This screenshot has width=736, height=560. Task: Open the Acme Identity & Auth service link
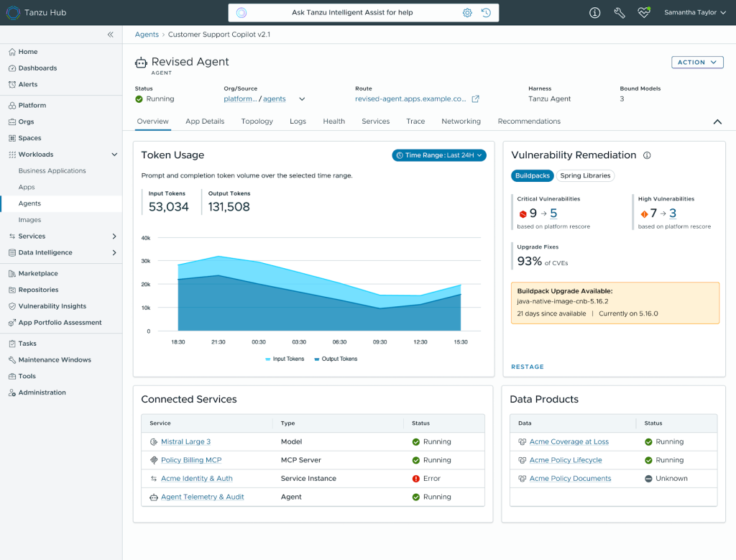pyautogui.click(x=197, y=478)
